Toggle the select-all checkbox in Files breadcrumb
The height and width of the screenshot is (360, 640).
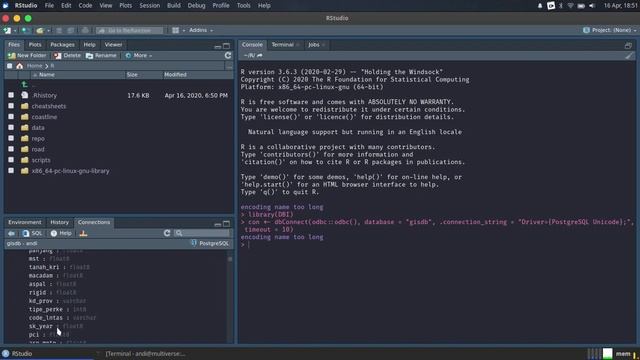pos(9,66)
